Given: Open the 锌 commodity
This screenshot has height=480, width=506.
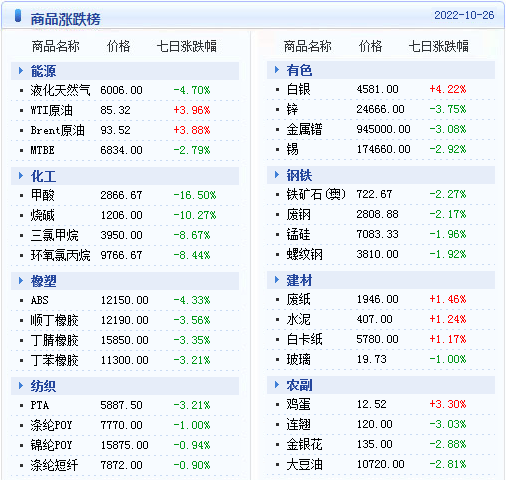Looking at the screenshot, I should (x=292, y=109).
